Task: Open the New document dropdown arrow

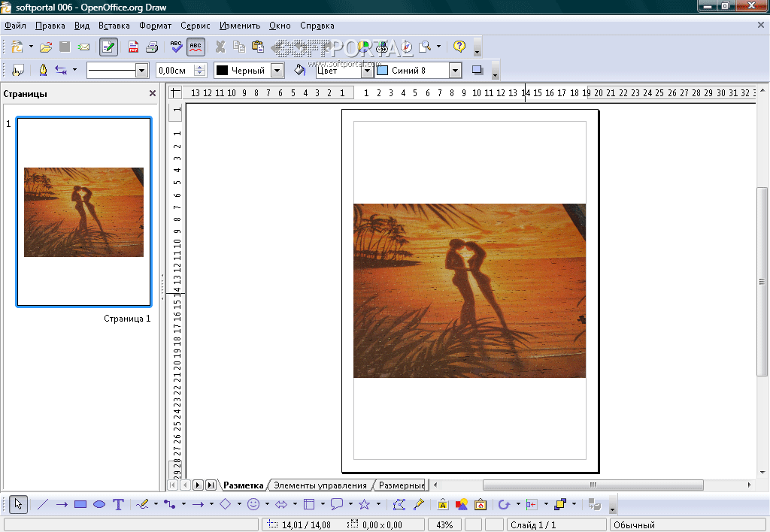Action: [x=31, y=47]
